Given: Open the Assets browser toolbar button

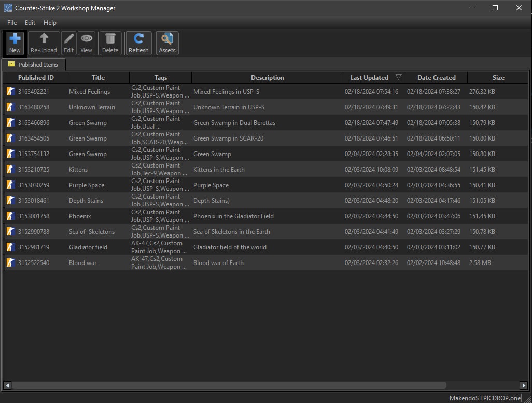Looking at the screenshot, I should coord(167,43).
